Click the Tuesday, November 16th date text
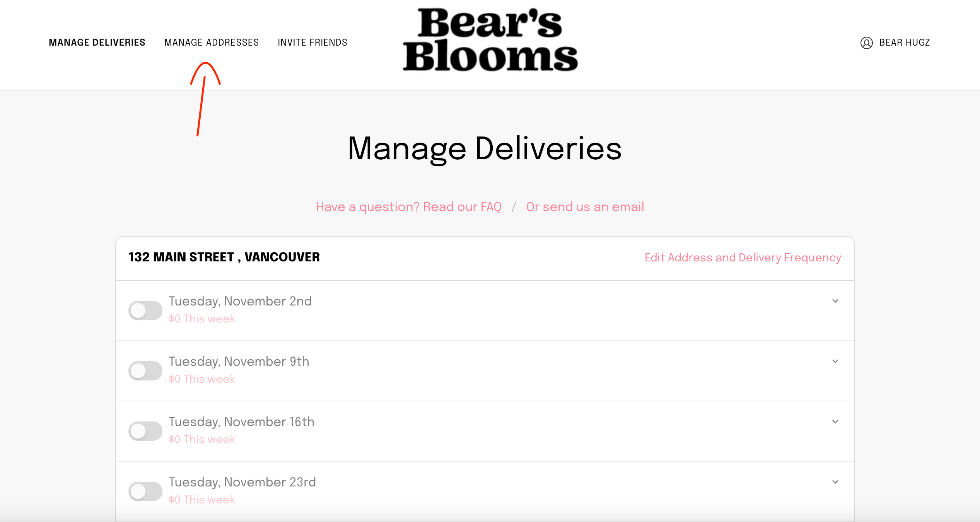The height and width of the screenshot is (522, 980). tap(242, 422)
